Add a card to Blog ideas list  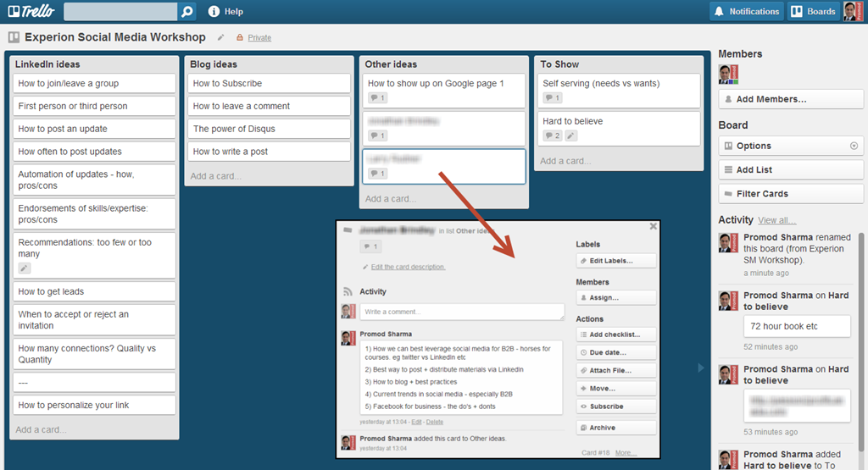click(216, 176)
